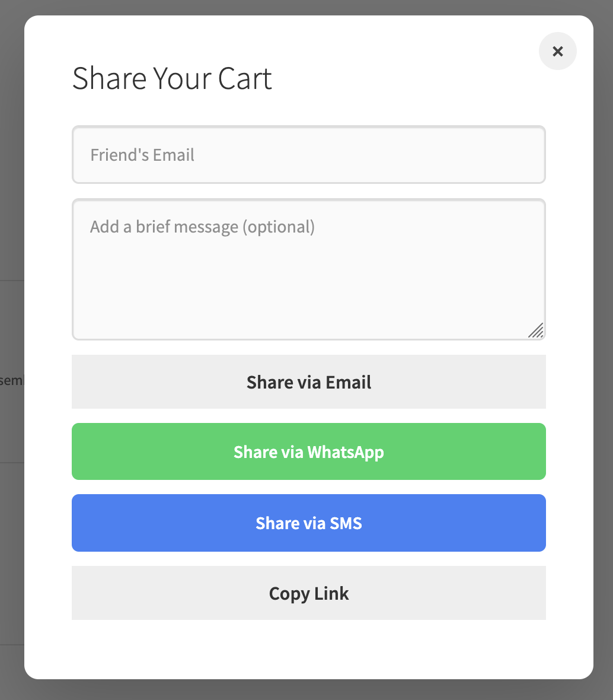613x700 pixels.
Task: Click the Friend's Email input field
Action: coord(308,155)
